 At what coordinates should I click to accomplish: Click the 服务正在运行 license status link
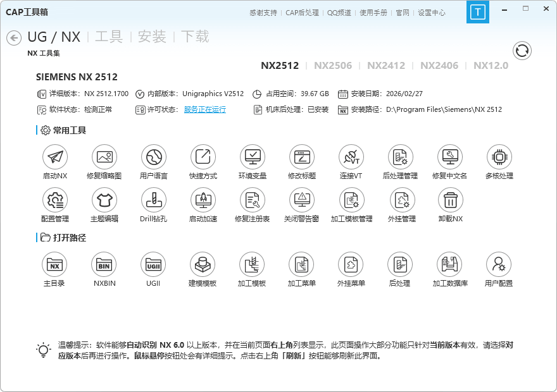click(x=205, y=109)
